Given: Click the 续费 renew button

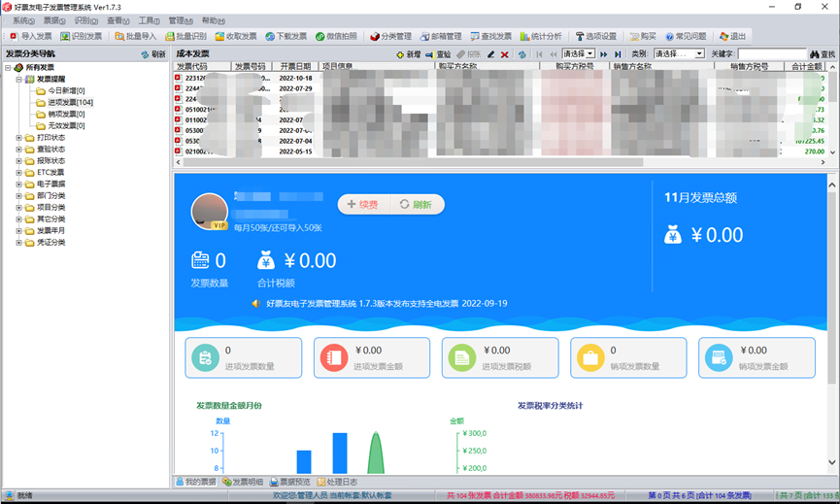Looking at the screenshot, I should click(364, 204).
